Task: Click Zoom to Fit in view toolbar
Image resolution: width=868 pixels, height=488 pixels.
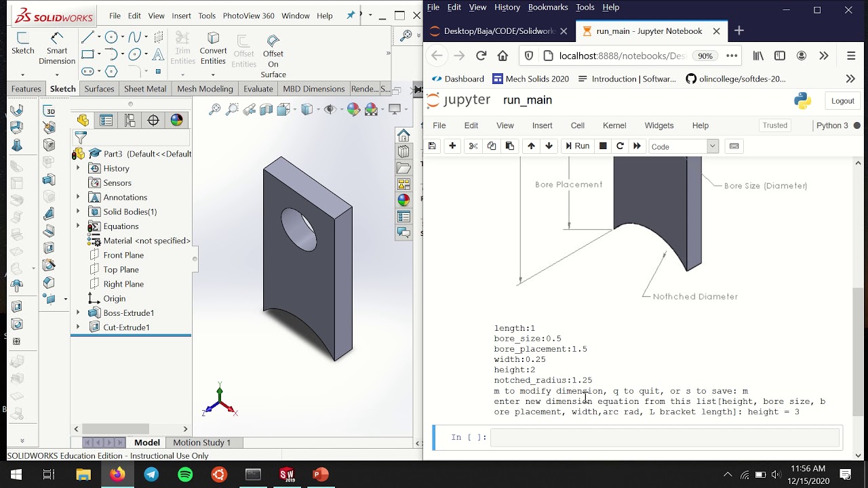Action: coord(215,109)
